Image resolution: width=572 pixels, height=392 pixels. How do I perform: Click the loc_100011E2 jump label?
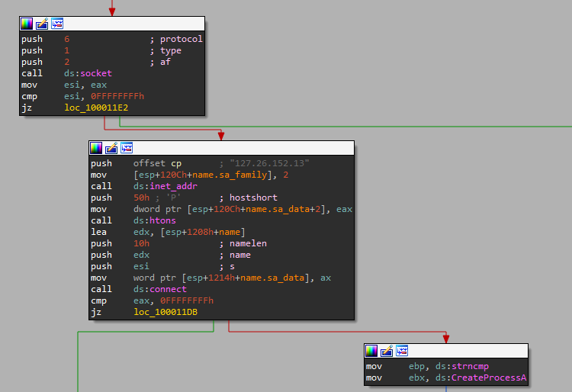click(97, 108)
